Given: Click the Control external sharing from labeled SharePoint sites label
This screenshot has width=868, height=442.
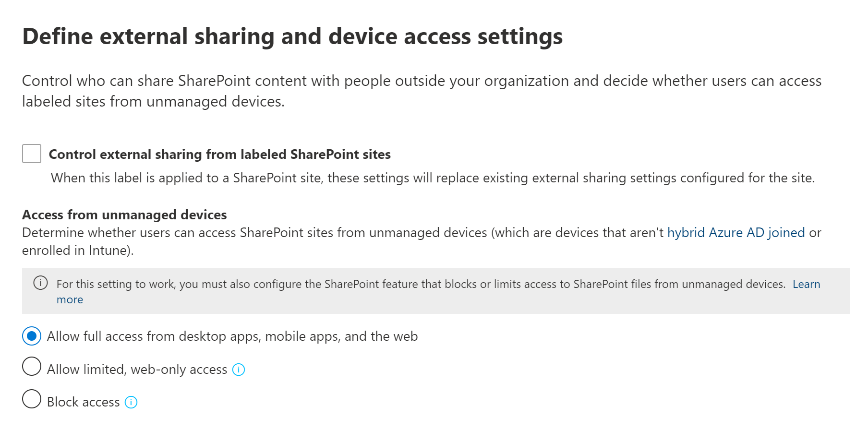Looking at the screenshot, I should tap(219, 155).
